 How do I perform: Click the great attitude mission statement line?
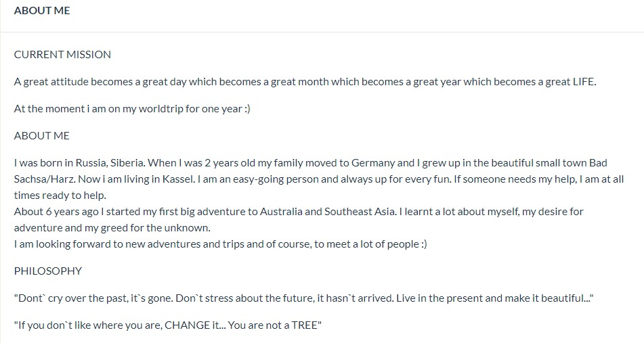tap(305, 82)
